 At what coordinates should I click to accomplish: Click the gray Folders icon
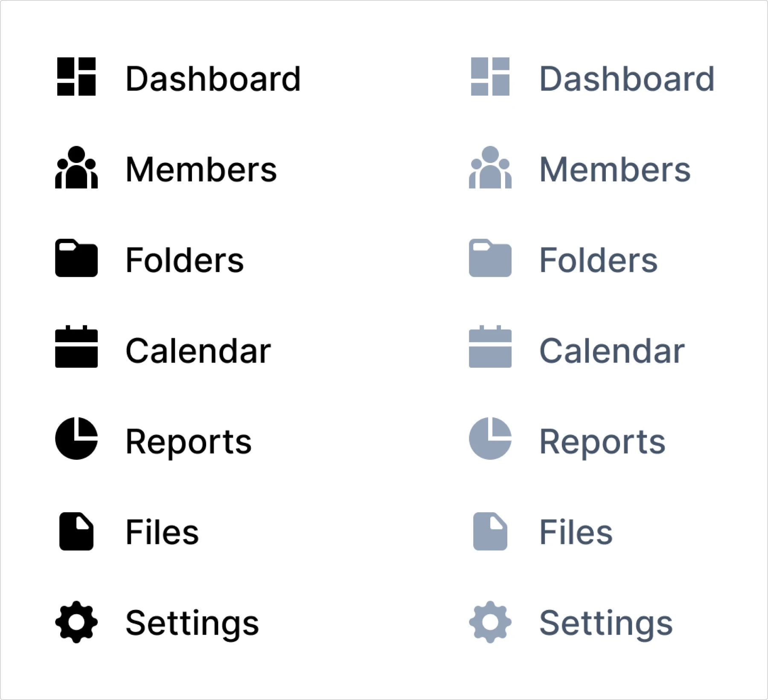(x=490, y=258)
